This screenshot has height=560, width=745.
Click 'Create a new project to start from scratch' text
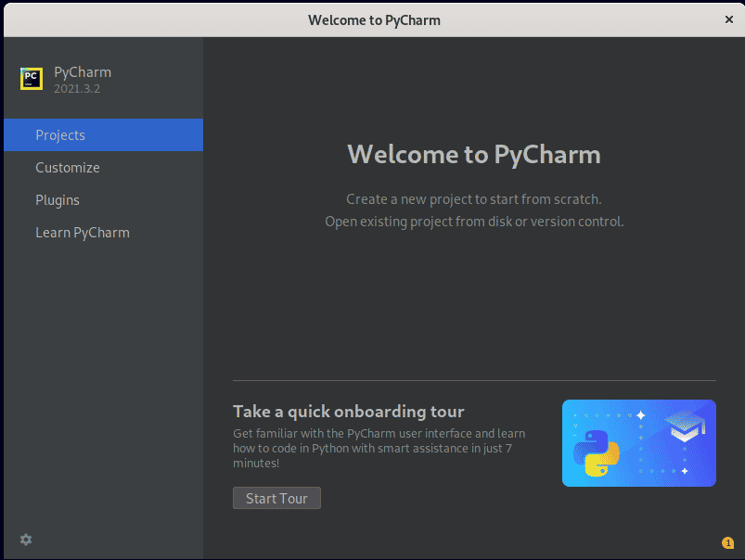474,199
